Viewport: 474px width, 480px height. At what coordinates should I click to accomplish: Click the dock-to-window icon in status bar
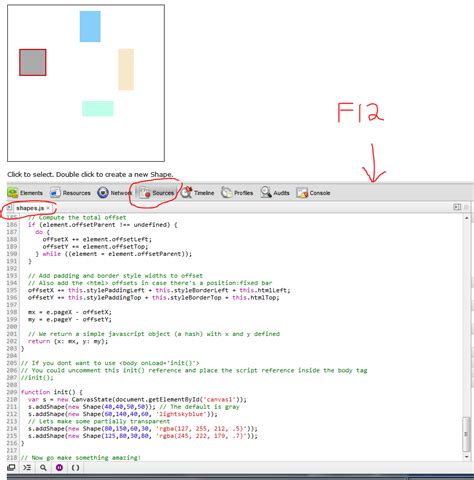point(11,468)
